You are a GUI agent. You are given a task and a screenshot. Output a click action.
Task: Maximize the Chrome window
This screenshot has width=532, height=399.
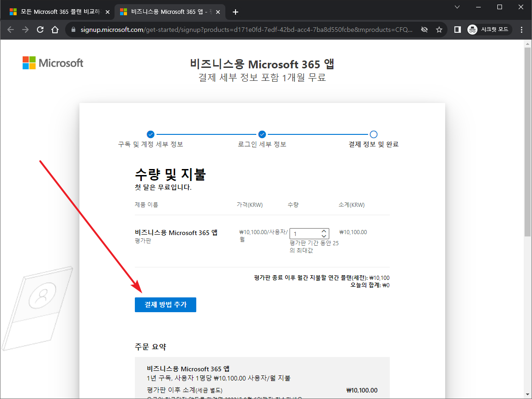(499, 7)
